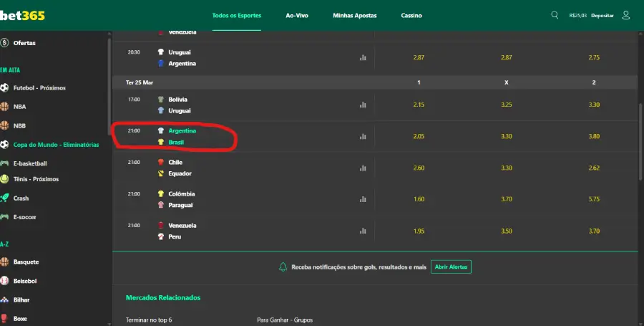Select draw odds 3.70 for Colômbia vs Paraguai
Viewport: 644px width, 326px height.
coord(507,199)
